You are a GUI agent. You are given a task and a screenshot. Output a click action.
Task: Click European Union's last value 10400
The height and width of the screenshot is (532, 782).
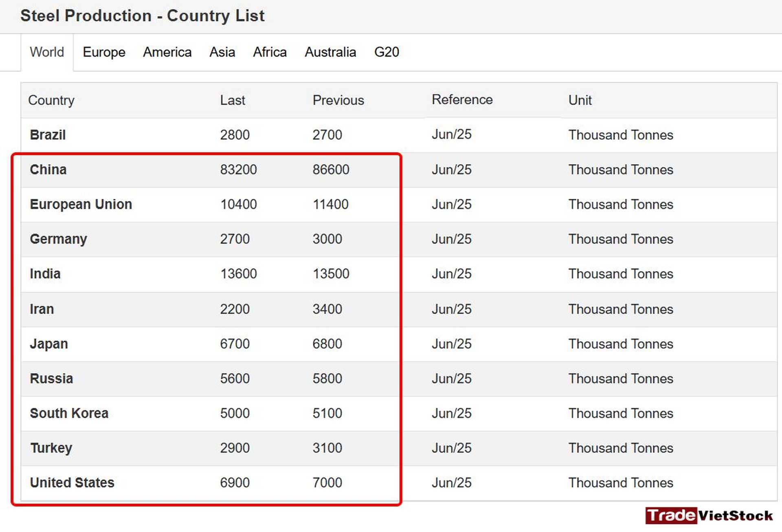[238, 204]
